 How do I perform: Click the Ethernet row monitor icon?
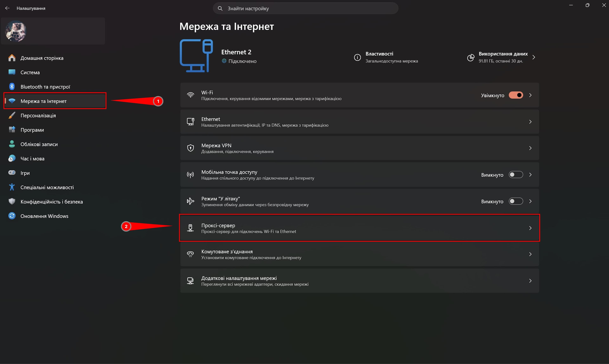191,122
